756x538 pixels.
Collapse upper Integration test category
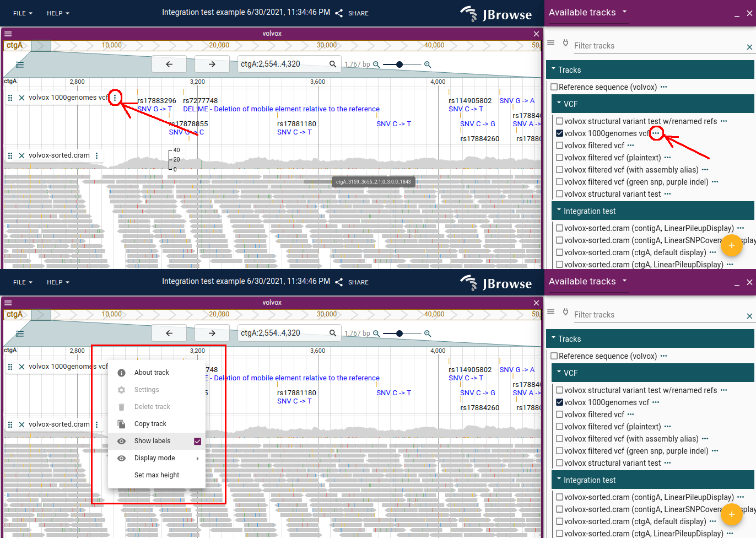tap(559, 210)
